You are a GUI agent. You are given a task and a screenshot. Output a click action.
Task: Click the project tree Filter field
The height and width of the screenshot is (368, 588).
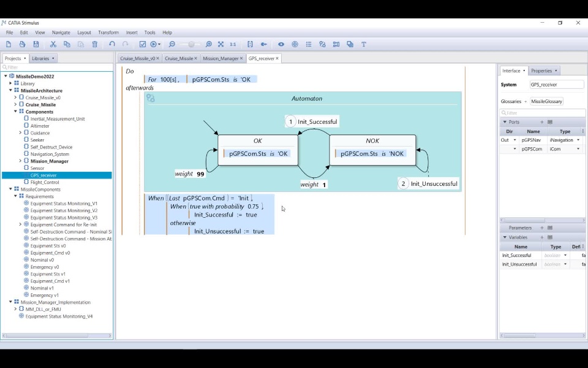pos(57,67)
